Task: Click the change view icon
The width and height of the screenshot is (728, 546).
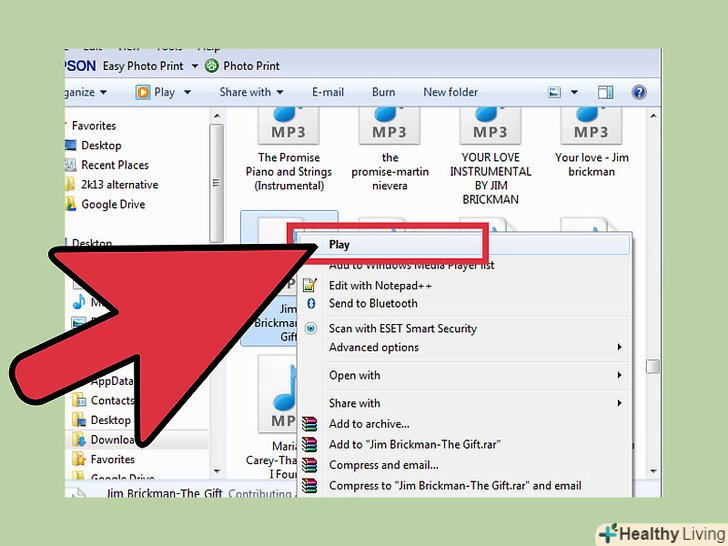Action: 554,92
